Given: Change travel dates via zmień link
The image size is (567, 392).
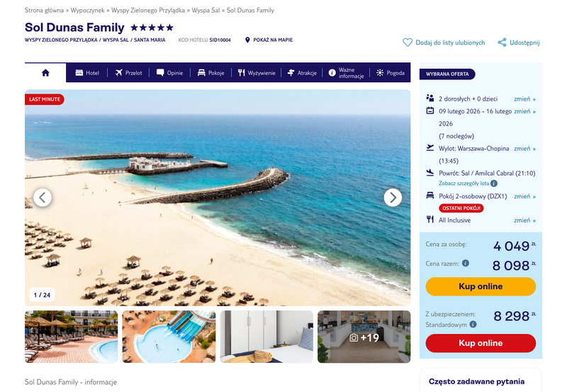Looking at the screenshot, I should 524,111.
